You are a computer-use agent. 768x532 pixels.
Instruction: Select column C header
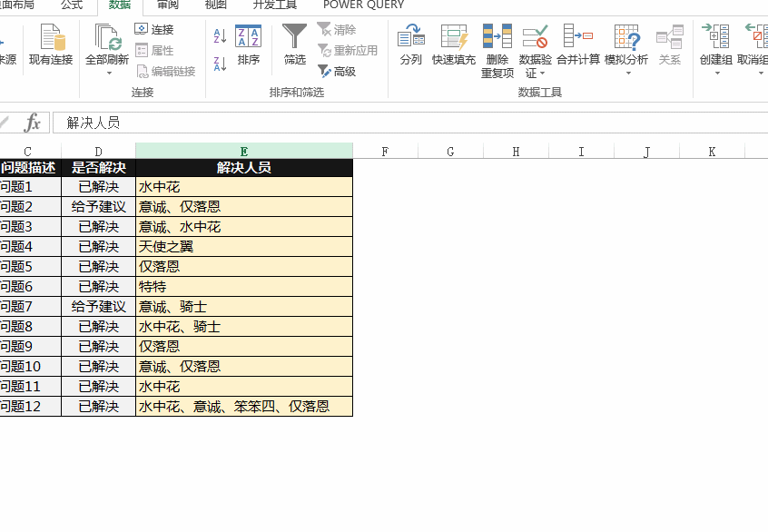(x=29, y=152)
